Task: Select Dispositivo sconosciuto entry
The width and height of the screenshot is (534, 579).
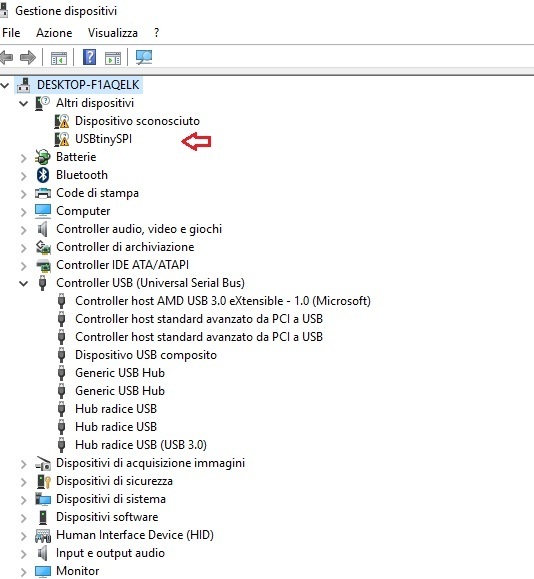Action: 137,121
